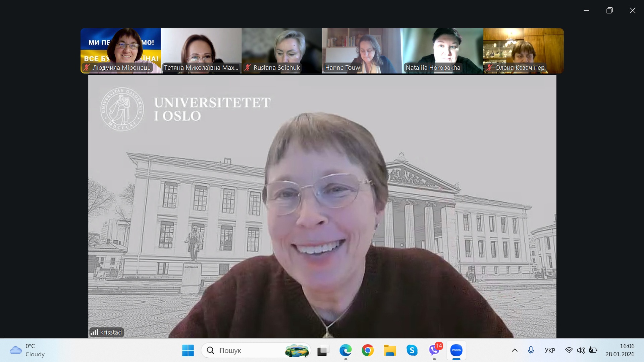Click the signal strength icon next to krisstad
Image resolution: width=644 pixels, height=362 pixels.
[94, 332]
